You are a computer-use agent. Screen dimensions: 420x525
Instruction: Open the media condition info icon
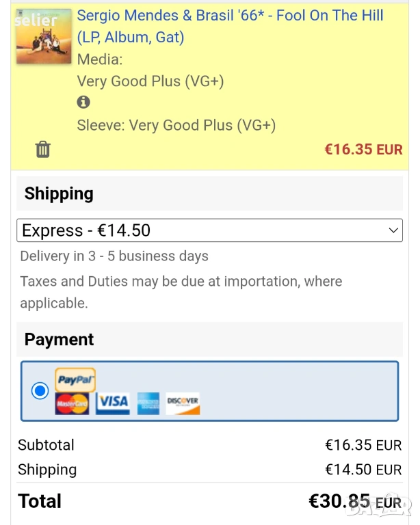83,103
